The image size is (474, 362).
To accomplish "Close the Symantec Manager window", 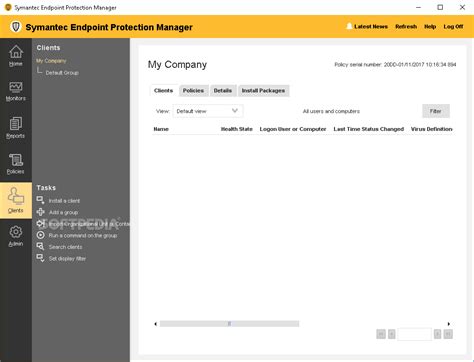I will [x=462, y=7].
